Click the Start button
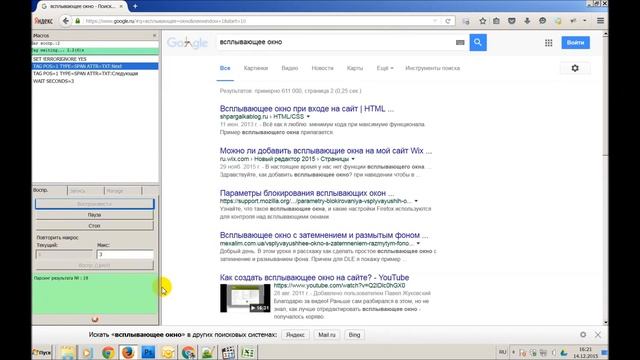This screenshot has height=360, width=640. pyautogui.click(x=42, y=352)
